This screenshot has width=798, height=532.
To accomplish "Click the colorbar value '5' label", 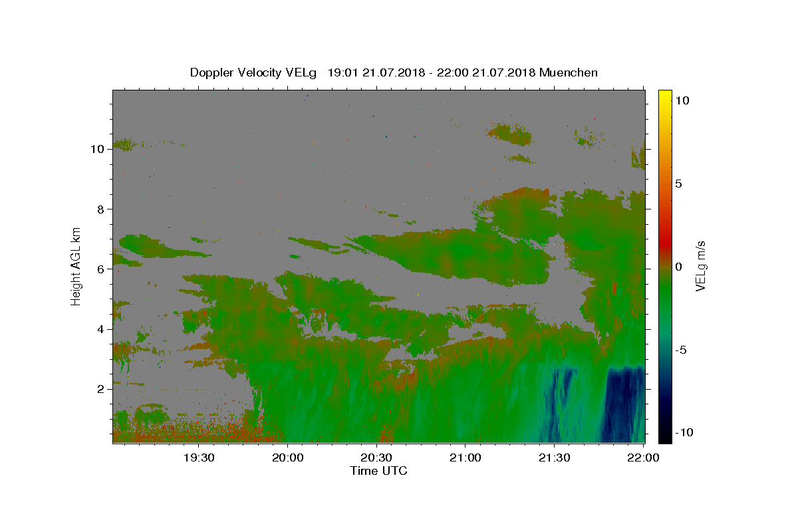I will 678,184.
